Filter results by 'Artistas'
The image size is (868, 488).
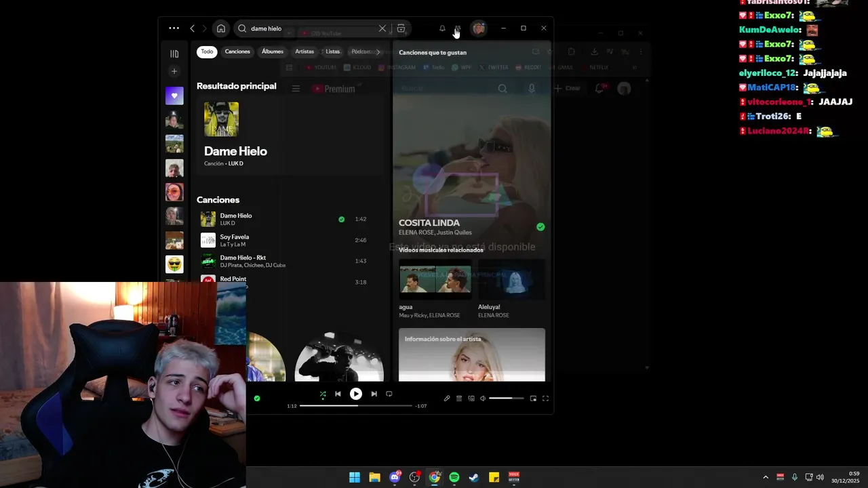click(304, 52)
